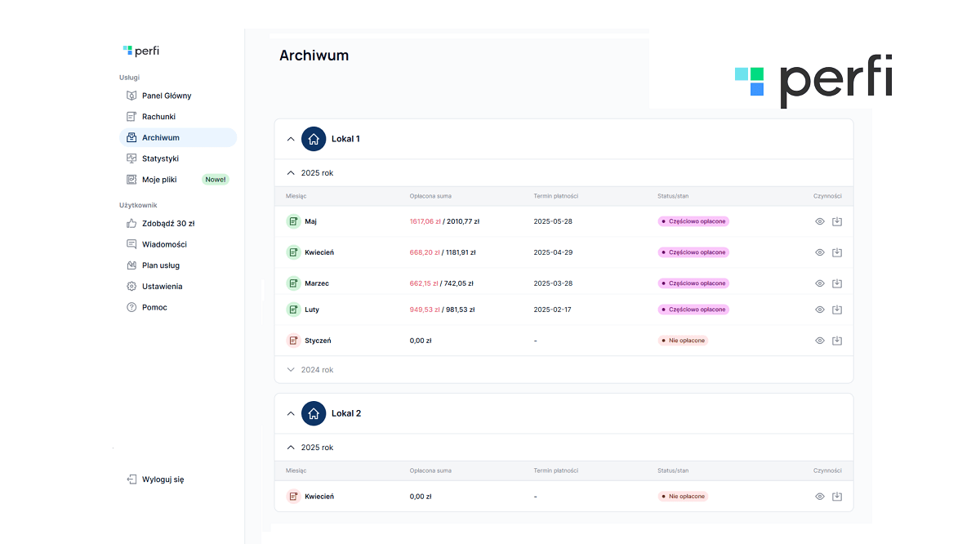Toggle the eye icon in Lokal 2 Kwiecień row
Screen dimensions: 980x544
click(820, 497)
